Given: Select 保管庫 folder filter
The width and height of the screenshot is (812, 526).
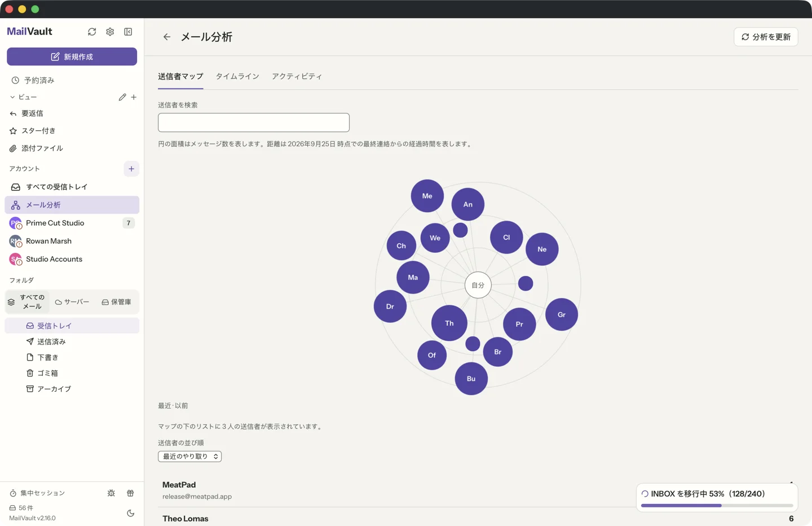Looking at the screenshot, I should point(116,302).
